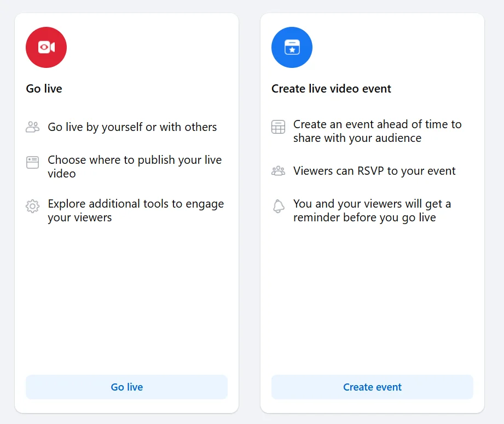Click the viewers can RSVP text line
This screenshot has width=504, height=424.
click(x=374, y=170)
